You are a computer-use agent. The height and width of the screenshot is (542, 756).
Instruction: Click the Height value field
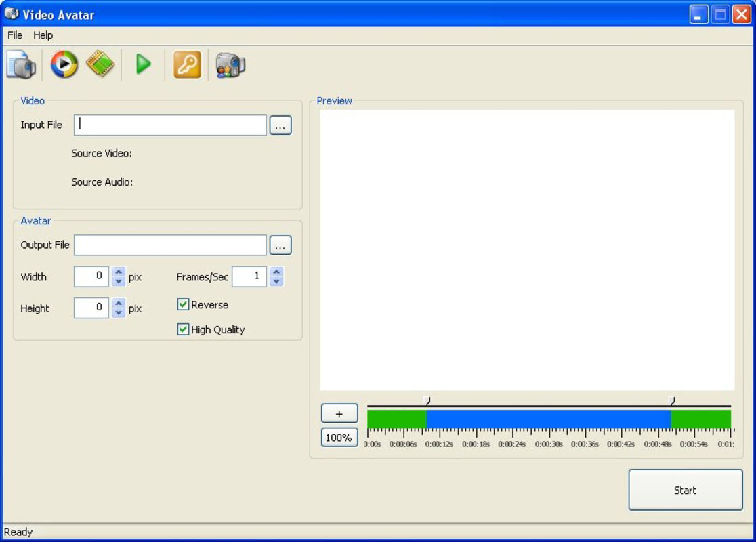click(x=91, y=308)
